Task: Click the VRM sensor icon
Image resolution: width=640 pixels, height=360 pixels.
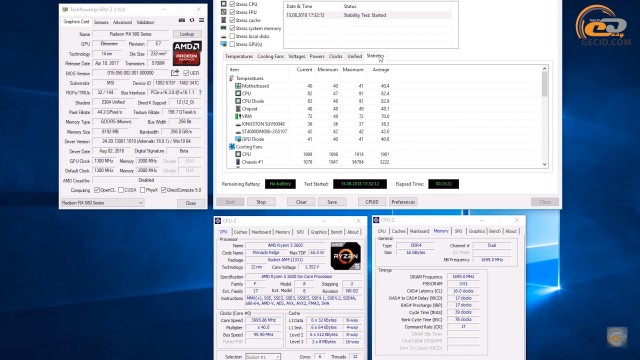Action: pyautogui.click(x=238, y=116)
